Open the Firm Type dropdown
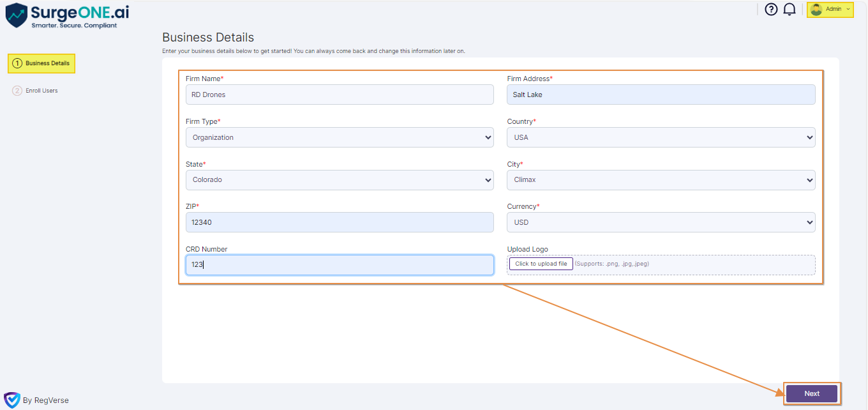Screen dimensions: 868x410 [339, 137]
